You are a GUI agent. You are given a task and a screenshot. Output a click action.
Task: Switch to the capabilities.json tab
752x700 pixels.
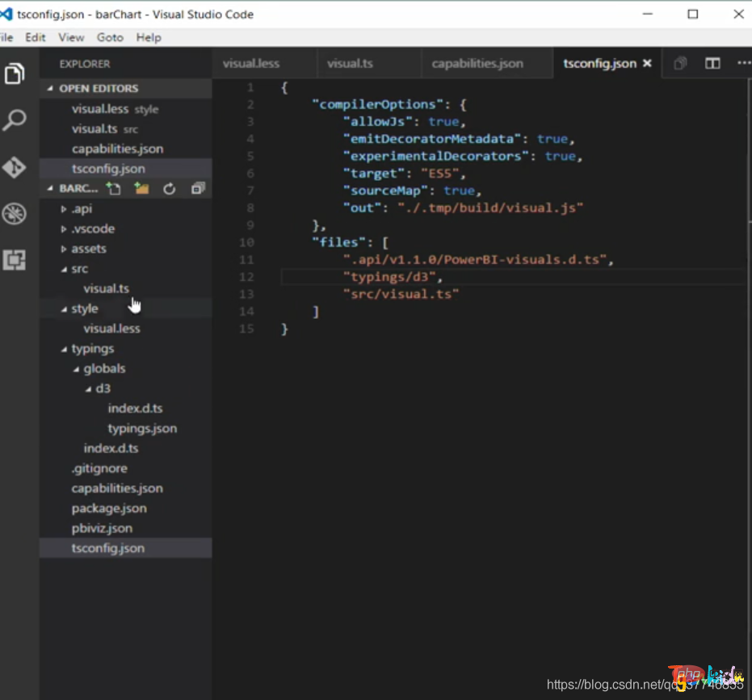pos(477,63)
